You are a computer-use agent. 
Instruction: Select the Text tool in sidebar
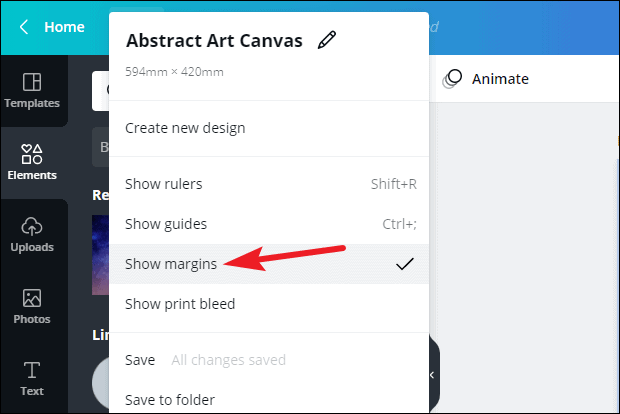click(32, 379)
